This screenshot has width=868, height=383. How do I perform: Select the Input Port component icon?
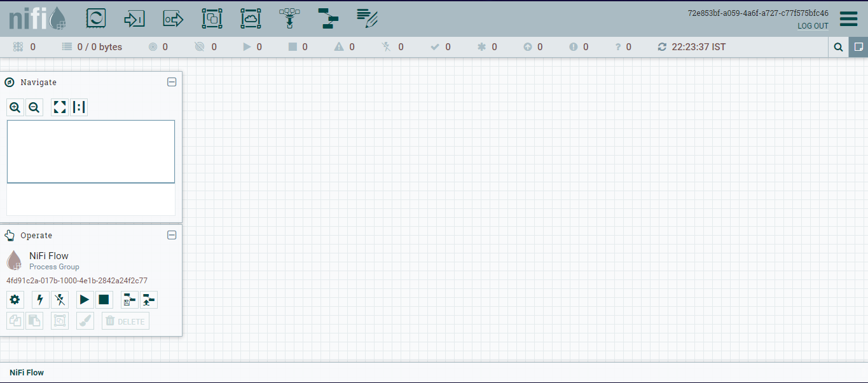134,18
